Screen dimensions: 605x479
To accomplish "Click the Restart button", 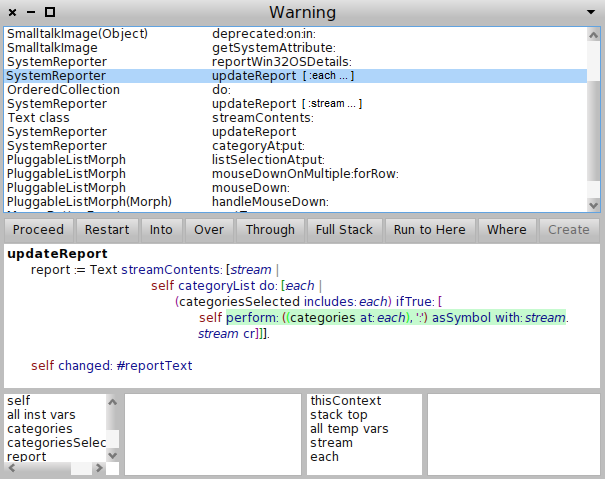I will click(107, 230).
